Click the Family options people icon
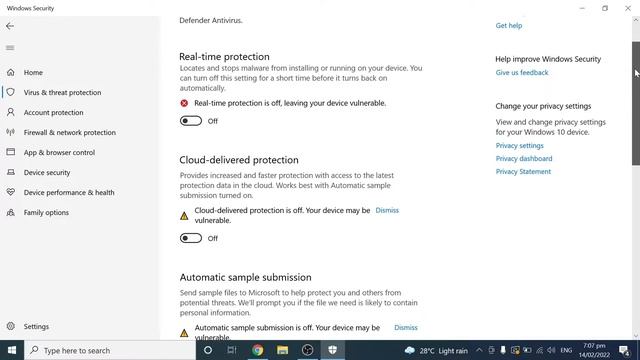This screenshot has height=360, width=640. tap(11, 212)
